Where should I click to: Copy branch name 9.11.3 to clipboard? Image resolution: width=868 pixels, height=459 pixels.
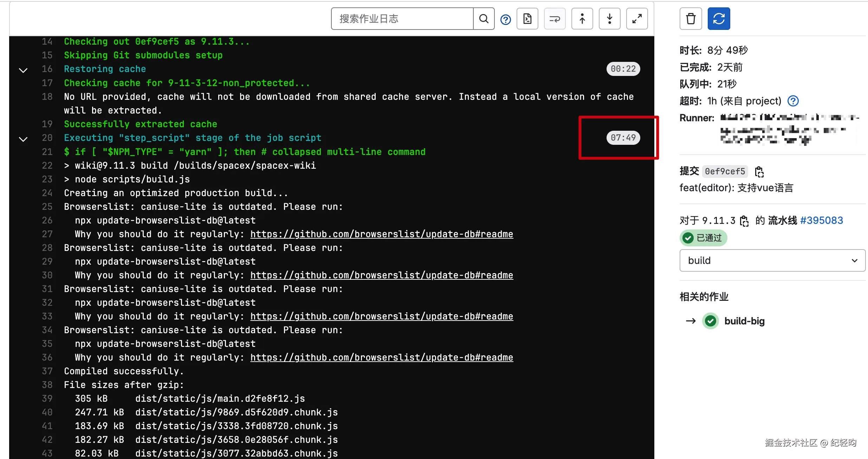(x=744, y=221)
